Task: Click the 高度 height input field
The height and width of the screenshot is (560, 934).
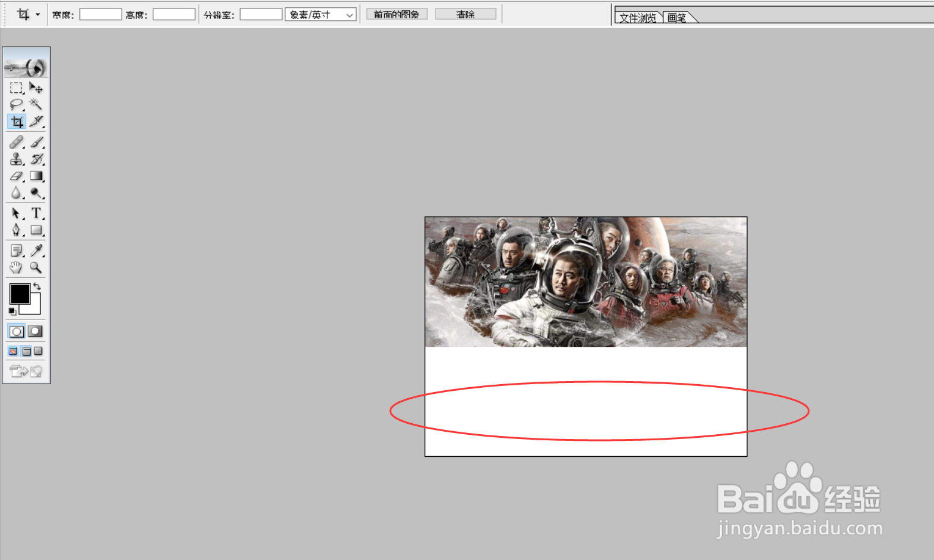Action: [174, 14]
